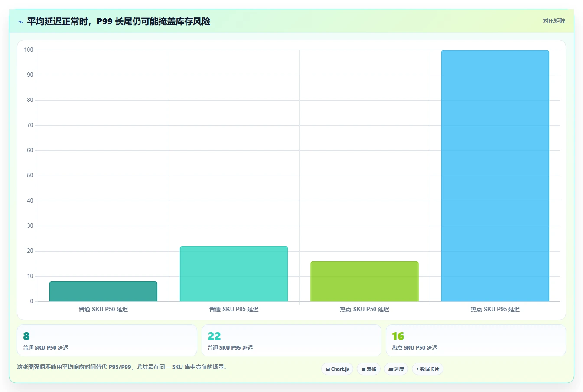Select the 进度 tag chip
Viewport: 583px width, 392px height.
(396, 369)
